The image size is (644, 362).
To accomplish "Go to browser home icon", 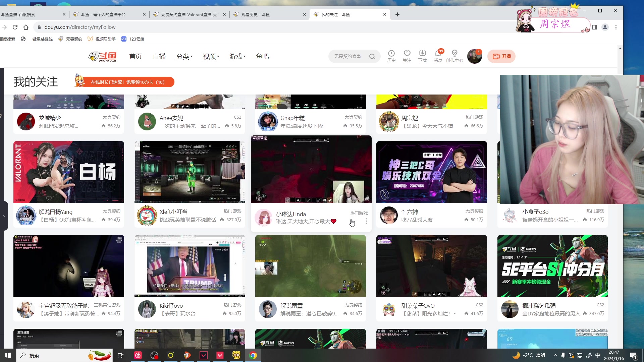I will pos(26,27).
